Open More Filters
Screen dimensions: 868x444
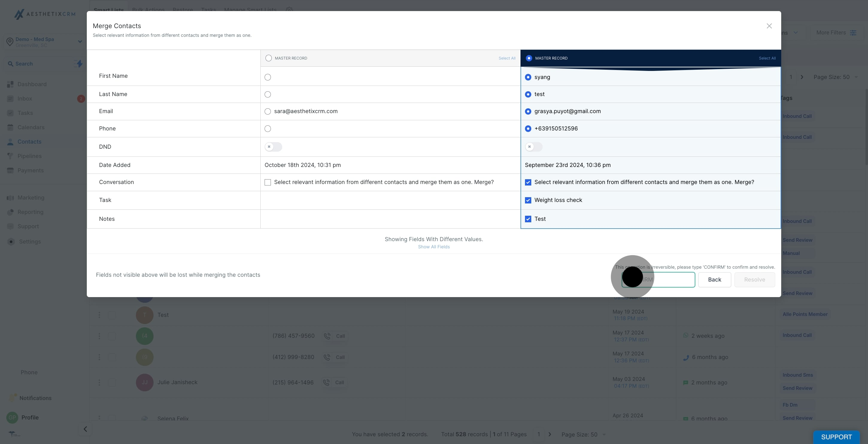click(836, 33)
